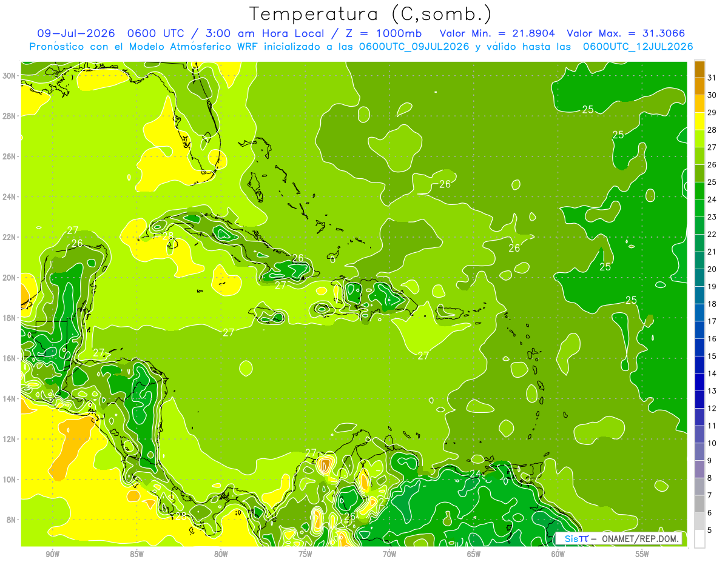The width and height of the screenshot is (728, 562).
Task: Click colorbar label "31"
Action: 712,78
